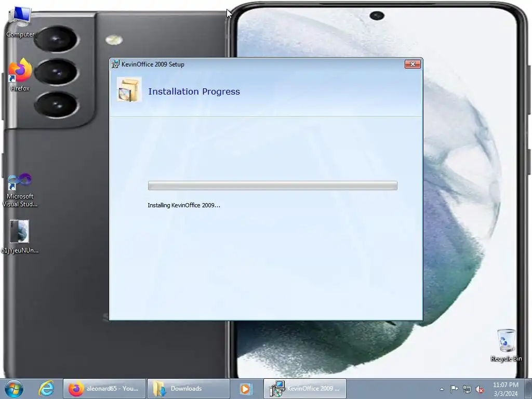532x399 pixels.
Task: Switch to the Firefox aleonard65 taskbar window
Action: [x=104, y=389]
